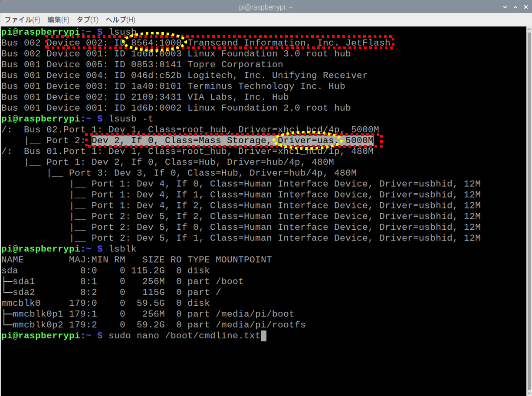Open the タブ(T) menu
This screenshot has width=532, height=396.
pyautogui.click(x=87, y=20)
